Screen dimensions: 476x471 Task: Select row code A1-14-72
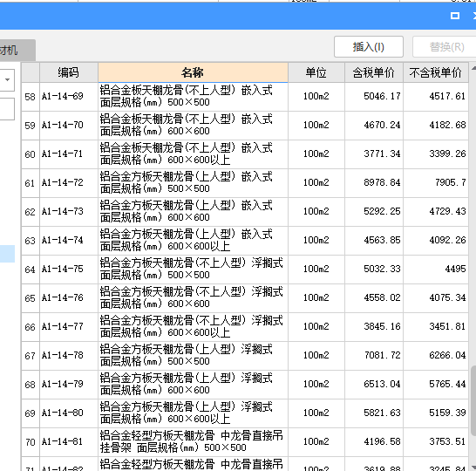point(69,183)
